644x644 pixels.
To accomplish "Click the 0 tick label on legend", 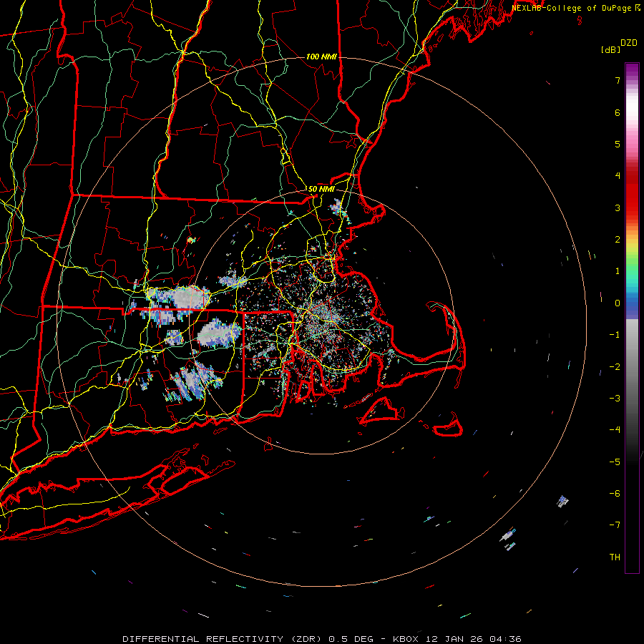I will [618, 303].
